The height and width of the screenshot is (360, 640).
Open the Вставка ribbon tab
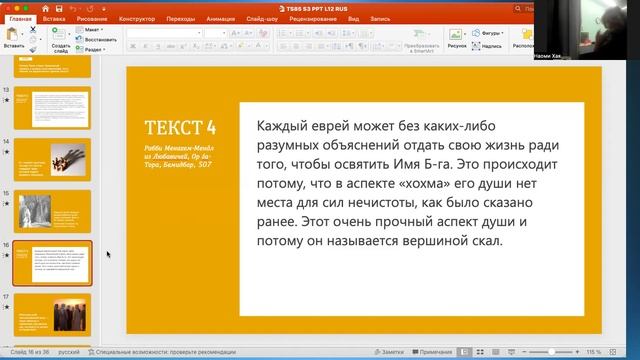point(54,19)
